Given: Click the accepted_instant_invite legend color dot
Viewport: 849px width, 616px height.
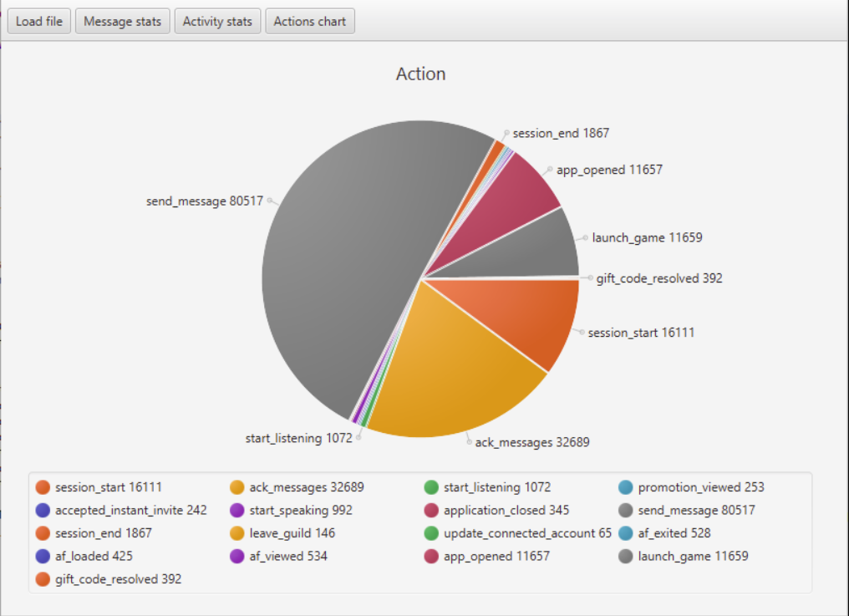Looking at the screenshot, I should point(43,511).
